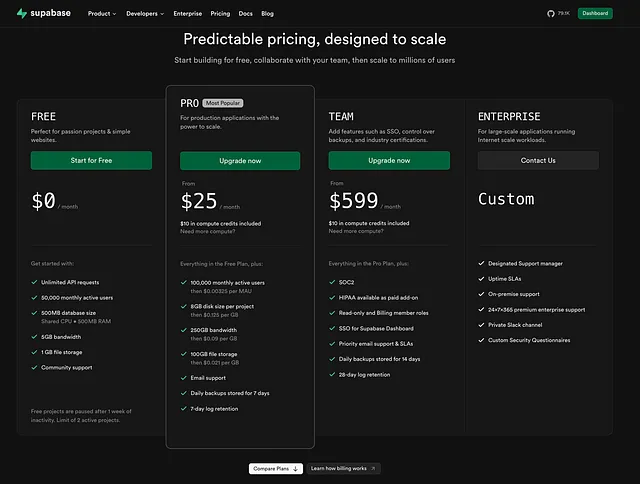The image size is (640, 484).
Task: Open the Learn how billing works link
Action: 343,468
